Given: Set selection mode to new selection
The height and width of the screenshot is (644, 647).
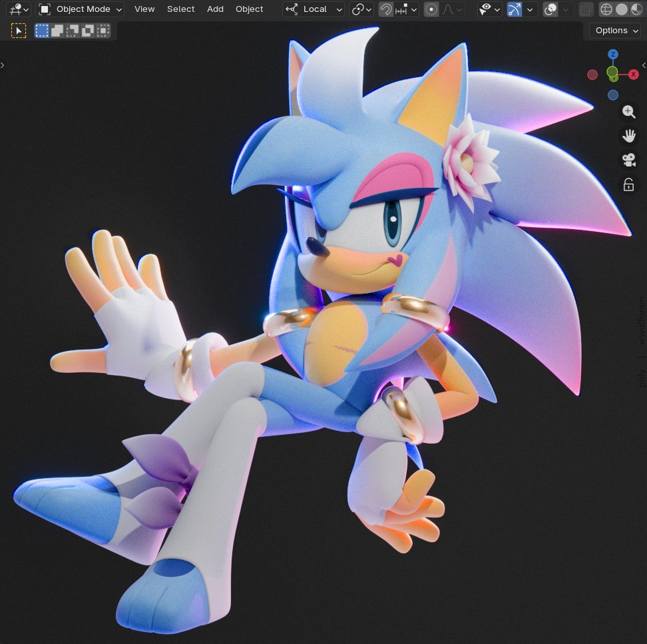Looking at the screenshot, I should click(42, 31).
